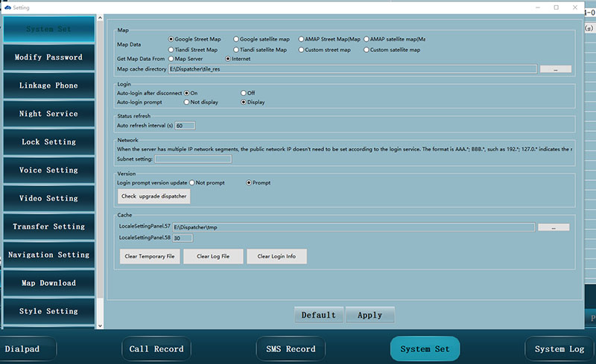This screenshot has height=364, width=596.
Task: Restore settings with Default button
Action: pyautogui.click(x=319, y=315)
